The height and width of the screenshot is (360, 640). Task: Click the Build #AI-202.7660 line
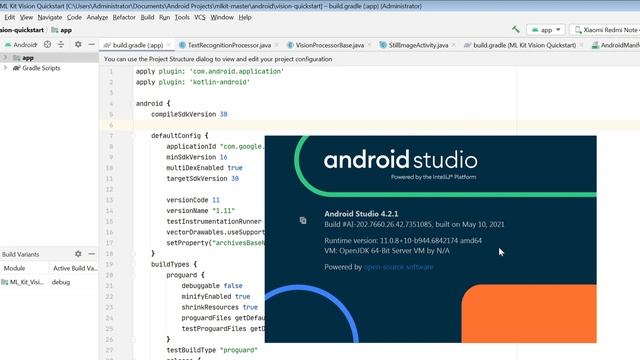(414, 224)
